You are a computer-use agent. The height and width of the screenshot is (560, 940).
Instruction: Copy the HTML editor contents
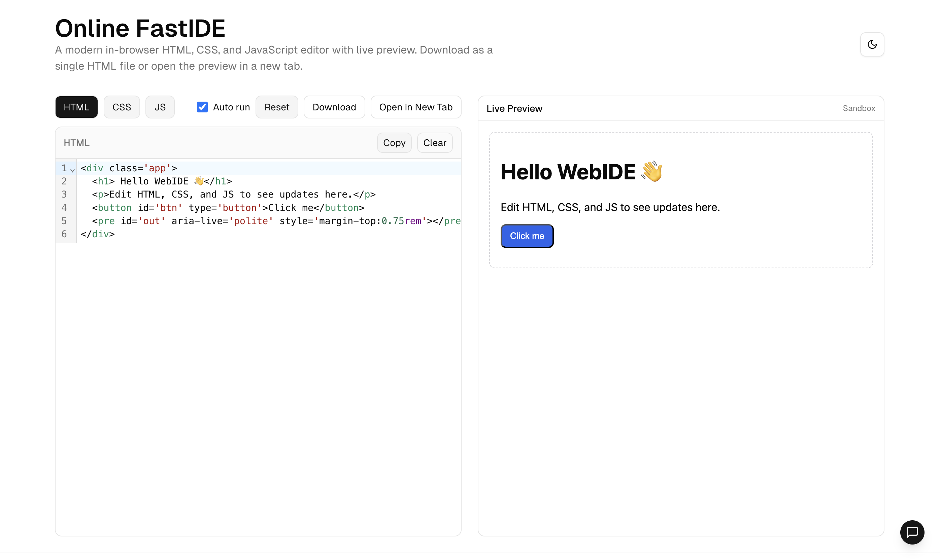click(x=394, y=143)
